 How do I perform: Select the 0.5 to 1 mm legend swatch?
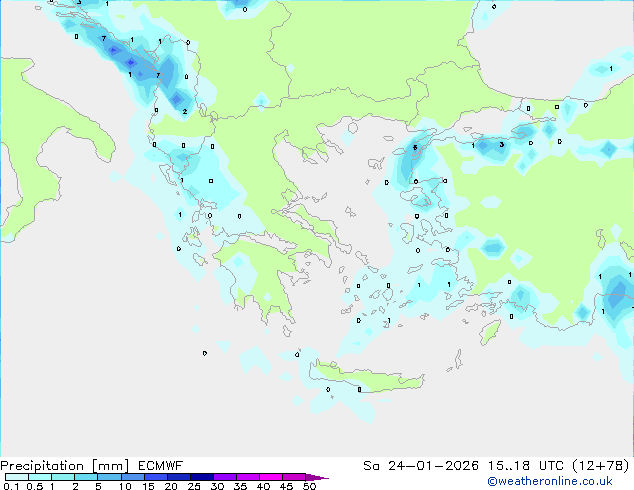click(x=40, y=477)
